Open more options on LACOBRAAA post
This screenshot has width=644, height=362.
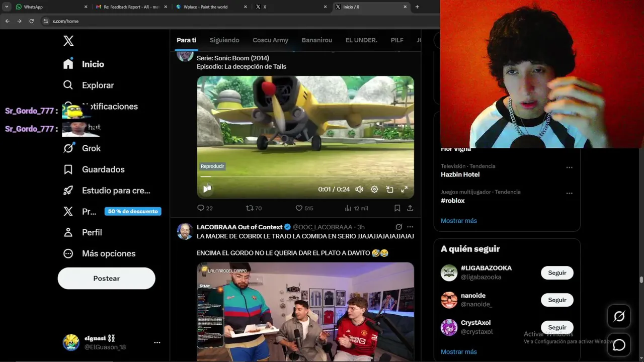410,227
